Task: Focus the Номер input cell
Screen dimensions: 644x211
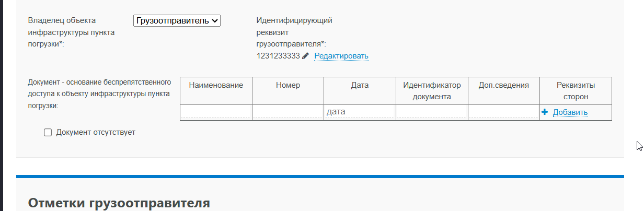Action: point(288,112)
